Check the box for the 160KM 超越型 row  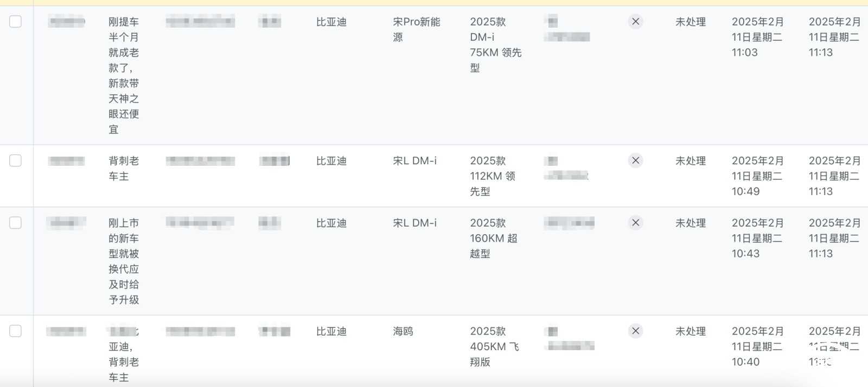16,223
